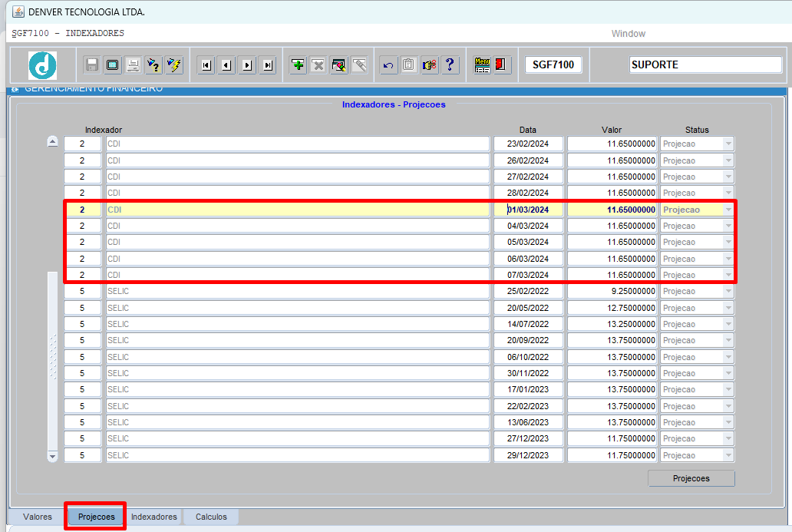Open the Window menu

[x=629, y=33]
